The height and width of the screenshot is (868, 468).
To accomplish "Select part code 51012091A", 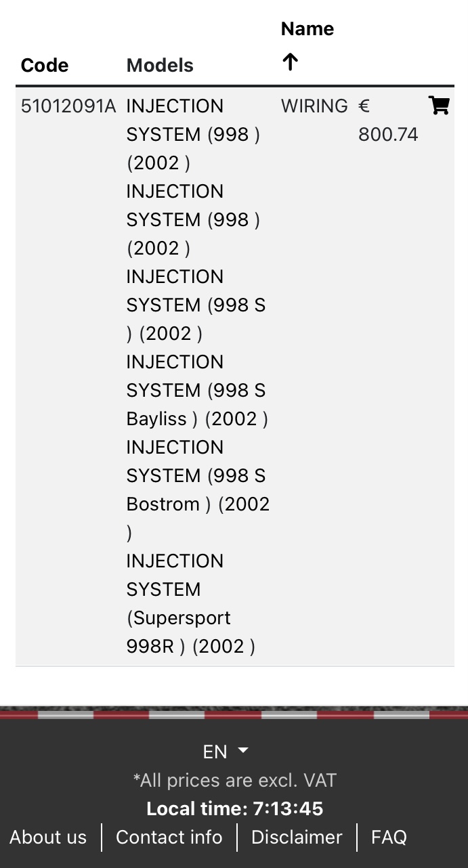I will tap(69, 106).
